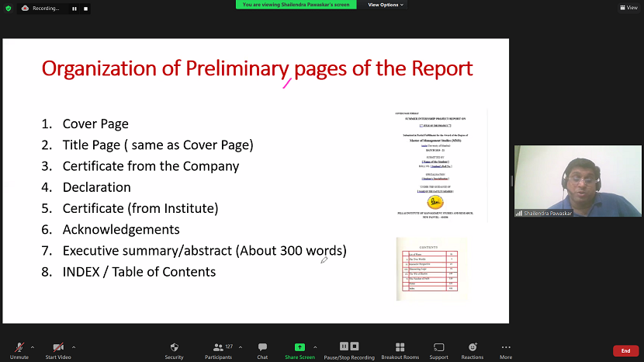Click the View button at top right
This screenshot has height=362, width=644.
point(628,8)
